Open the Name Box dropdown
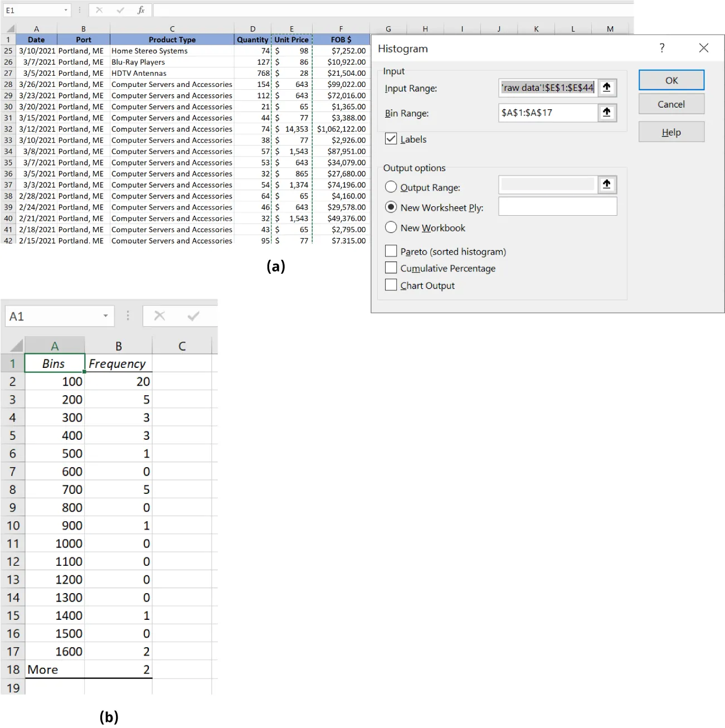Viewport: 725px width, 728px height. coord(66,9)
